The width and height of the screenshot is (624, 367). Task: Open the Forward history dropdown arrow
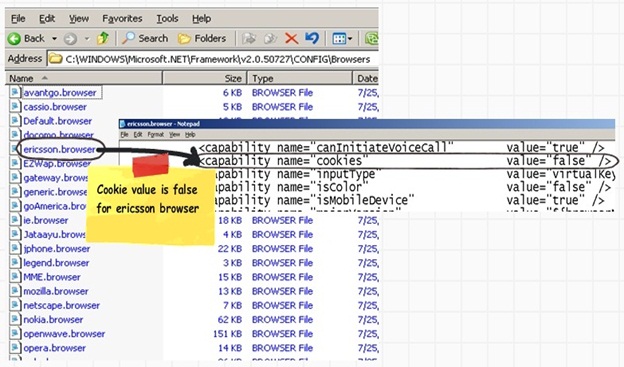coord(87,39)
